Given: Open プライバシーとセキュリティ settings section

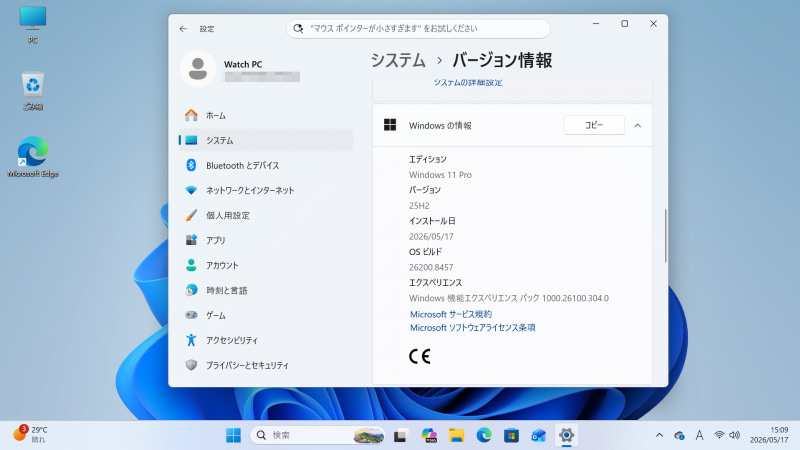Looking at the screenshot, I should click(265, 365).
